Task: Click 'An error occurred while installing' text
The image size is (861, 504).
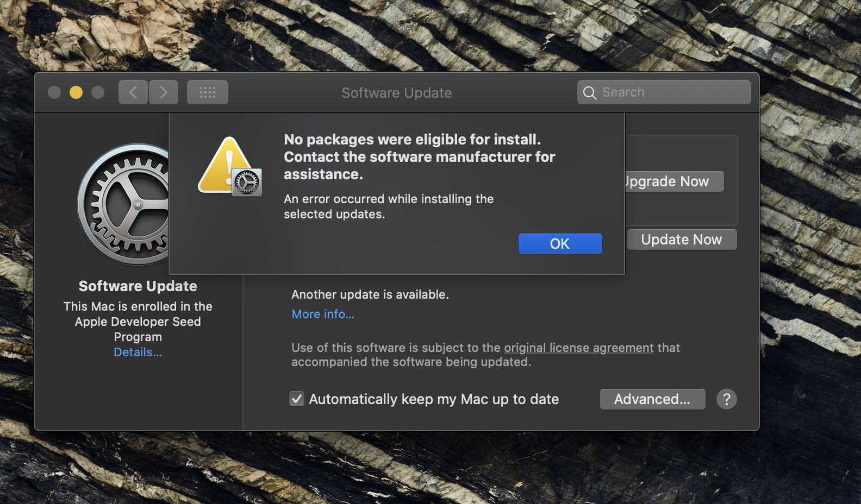Action: [x=389, y=206]
